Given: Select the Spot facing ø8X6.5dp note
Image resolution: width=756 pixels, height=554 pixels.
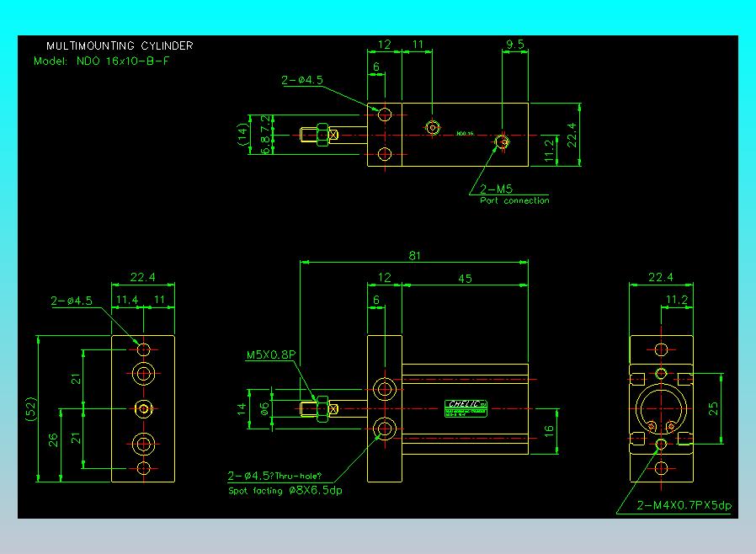Looking at the screenshot, I should coord(284,490).
